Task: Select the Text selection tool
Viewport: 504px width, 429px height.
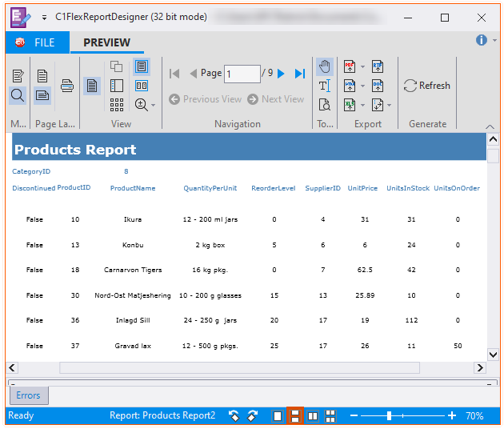Action: click(x=325, y=86)
